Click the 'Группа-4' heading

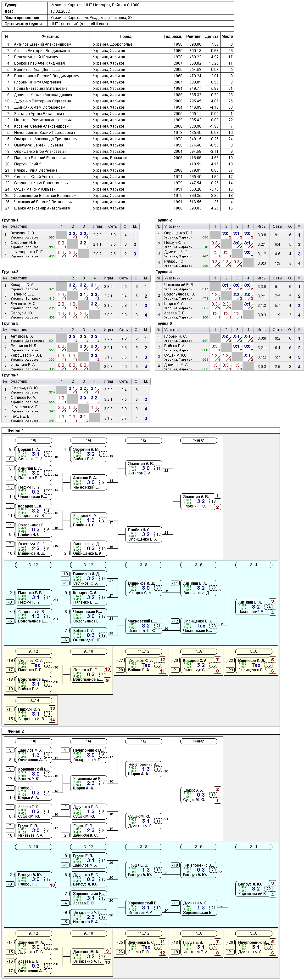pyautogui.click(x=163, y=272)
